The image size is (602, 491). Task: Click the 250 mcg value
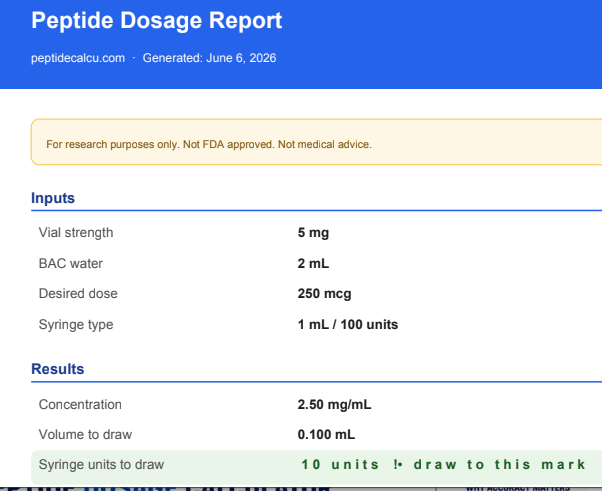click(x=324, y=294)
